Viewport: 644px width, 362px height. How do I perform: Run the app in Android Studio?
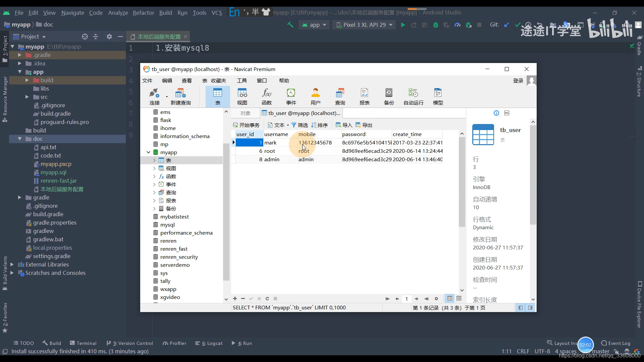point(403,25)
